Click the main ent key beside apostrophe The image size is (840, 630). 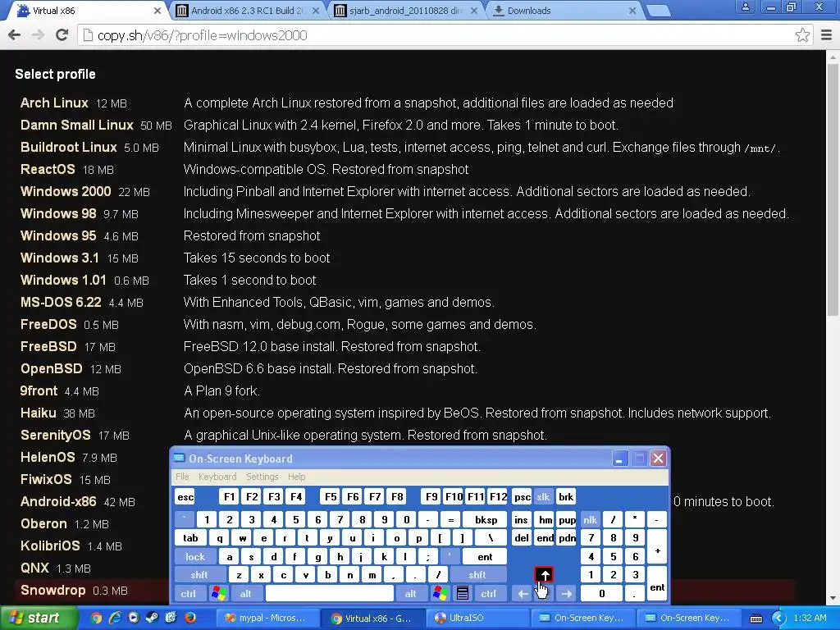pos(485,557)
